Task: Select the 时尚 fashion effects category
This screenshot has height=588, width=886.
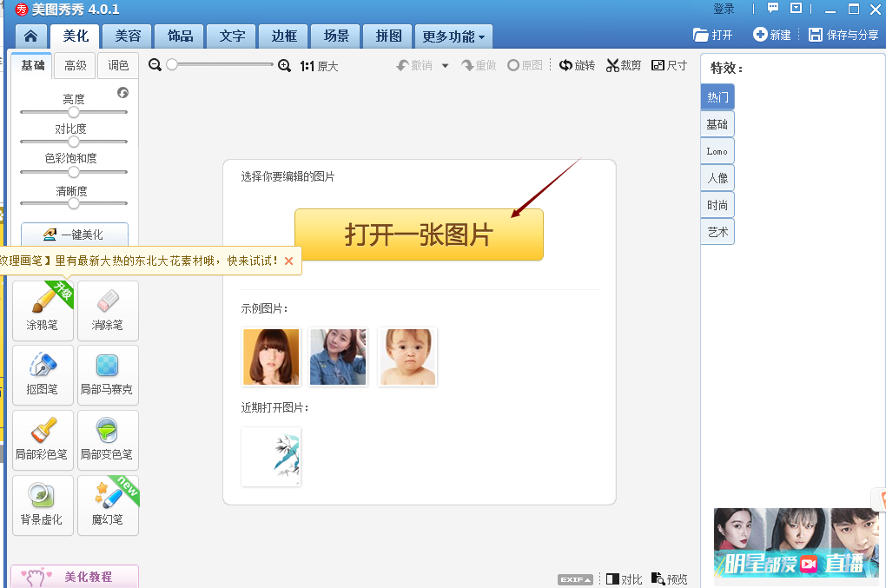Action: pyautogui.click(x=717, y=205)
